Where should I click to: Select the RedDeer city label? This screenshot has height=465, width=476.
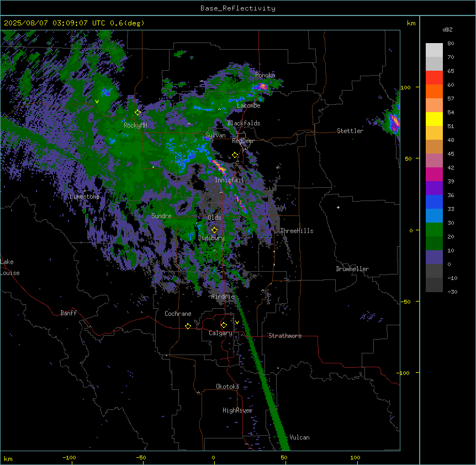(243, 141)
